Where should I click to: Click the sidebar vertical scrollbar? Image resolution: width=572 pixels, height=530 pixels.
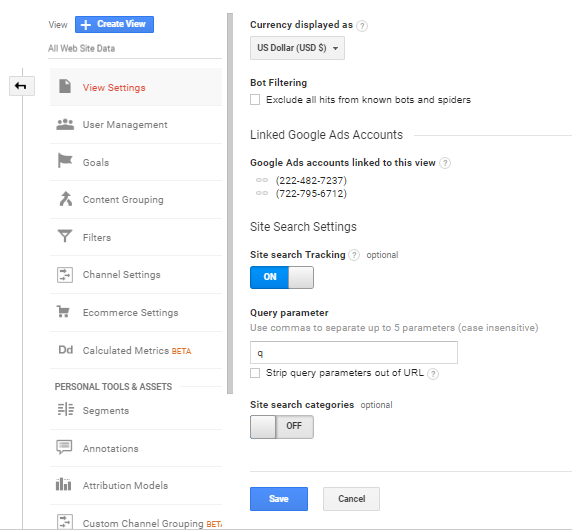230,203
